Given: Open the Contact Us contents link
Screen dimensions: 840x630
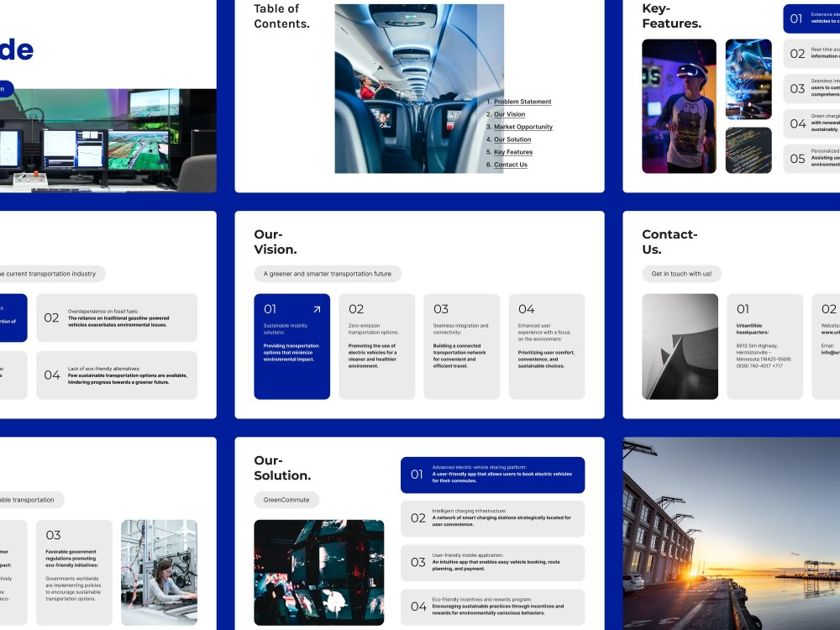Looking at the screenshot, I should coord(510,165).
